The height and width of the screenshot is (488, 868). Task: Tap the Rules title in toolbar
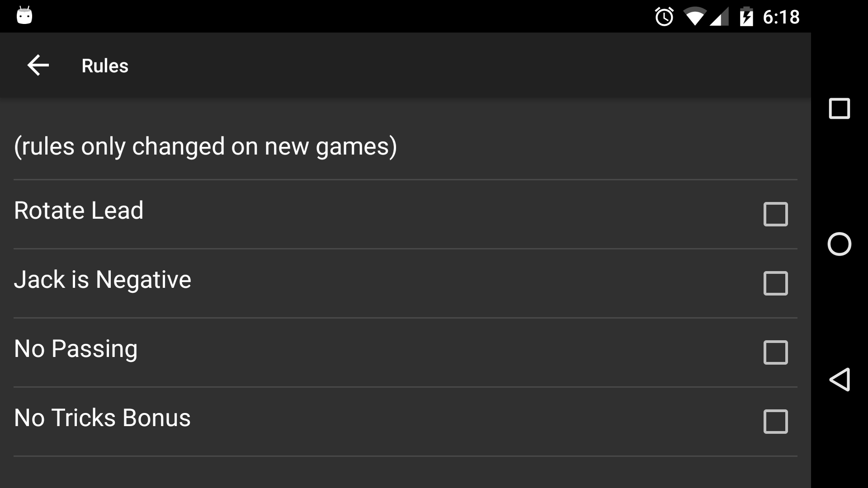[x=105, y=66]
